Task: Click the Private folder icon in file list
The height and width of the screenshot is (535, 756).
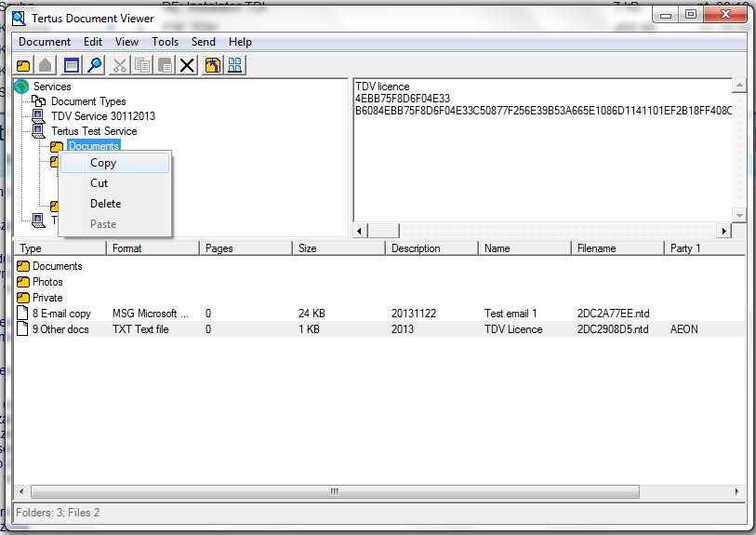Action: click(22, 297)
